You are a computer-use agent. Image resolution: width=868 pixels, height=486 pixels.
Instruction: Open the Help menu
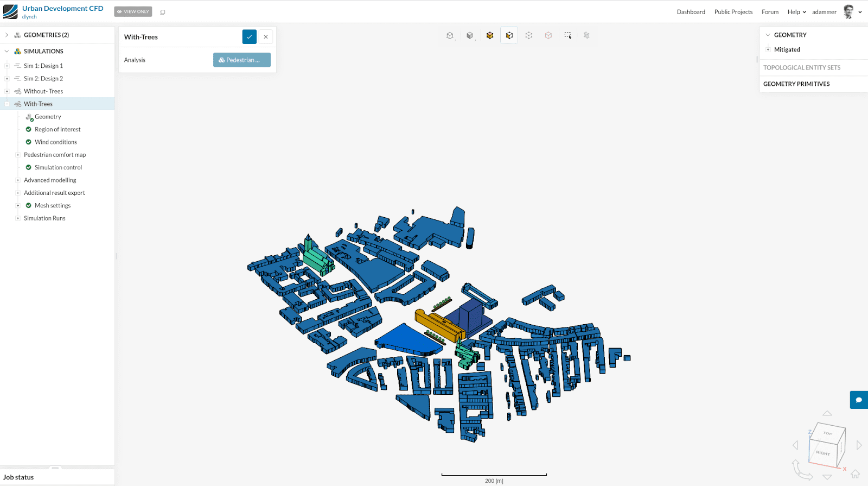[x=796, y=12]
